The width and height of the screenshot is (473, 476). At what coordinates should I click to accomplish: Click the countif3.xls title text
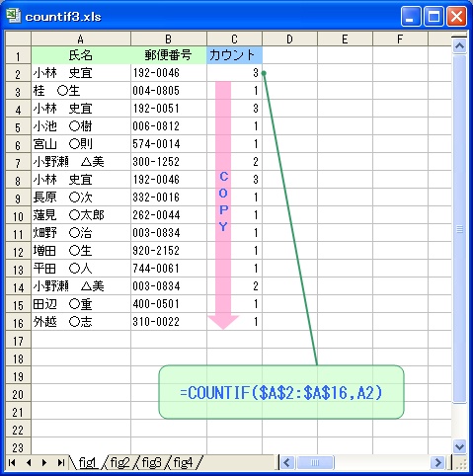click(x=63, y=17)
